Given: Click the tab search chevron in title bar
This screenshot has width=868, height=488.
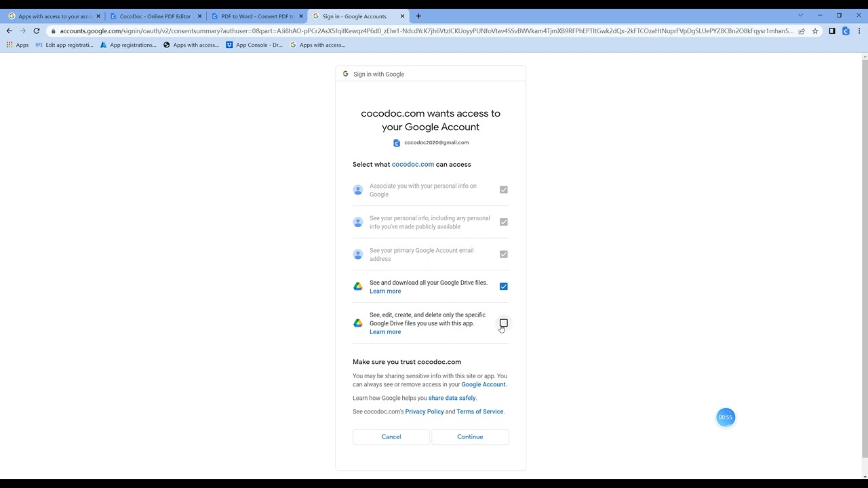Looking at the screenshot, I should (x=800, y=16).
